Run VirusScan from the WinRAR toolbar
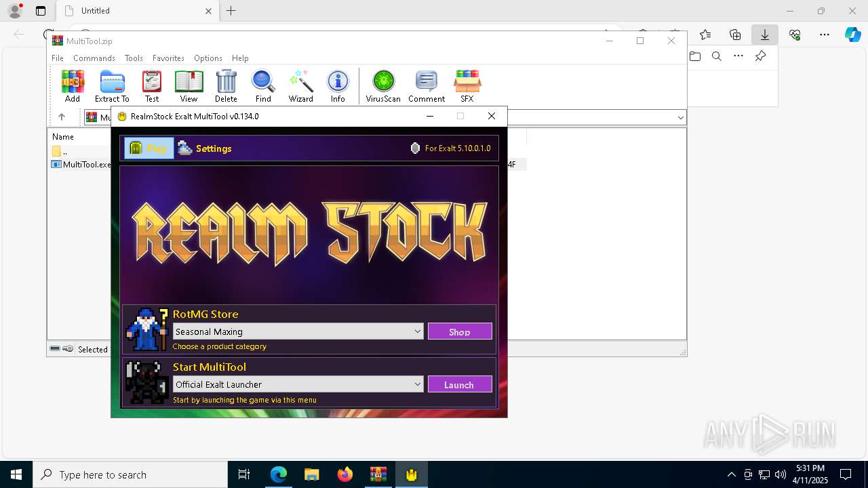This screenshot has height=488, width=868. [x=383, y=86]
